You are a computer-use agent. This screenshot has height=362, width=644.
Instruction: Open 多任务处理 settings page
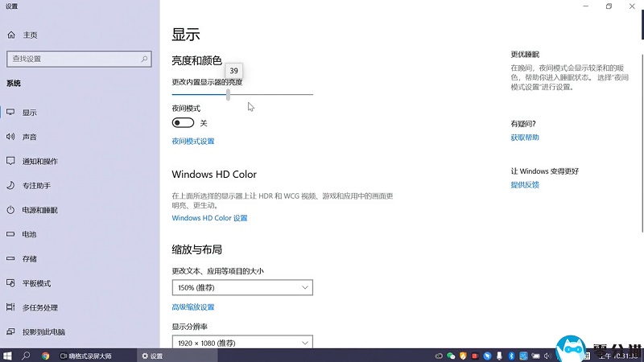[39, 307]
